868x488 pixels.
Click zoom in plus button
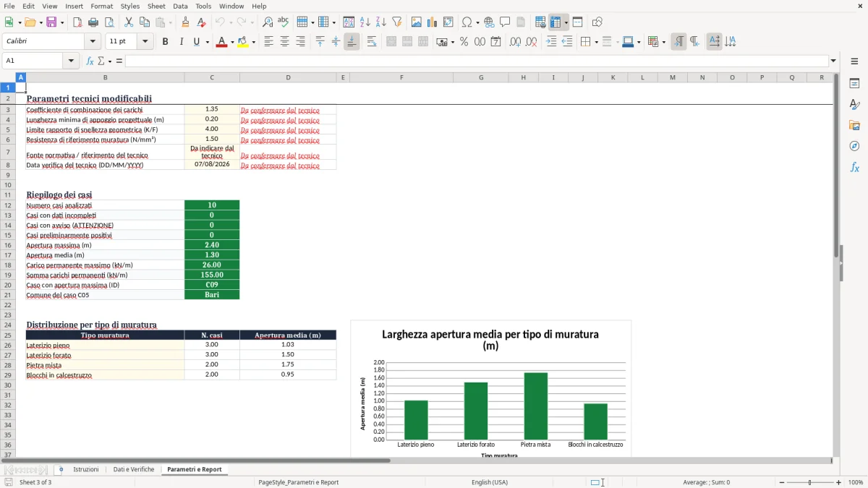coord(839,482)
